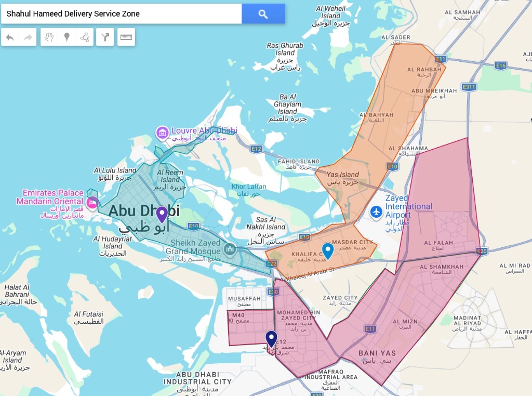Click the Yas Island label

[x=343, y=175]
